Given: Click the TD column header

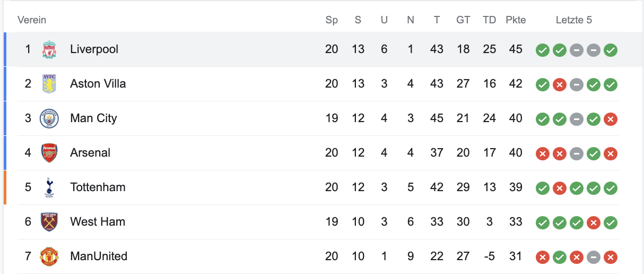Looking at the screenshot, I should pos(489,20).
